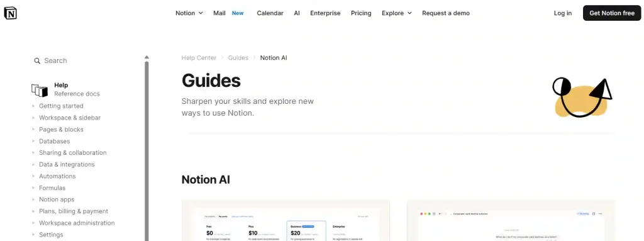This screenshot has width=644, height=241.
Task: Open the AI menu item
Action: [x=297, y=13]
